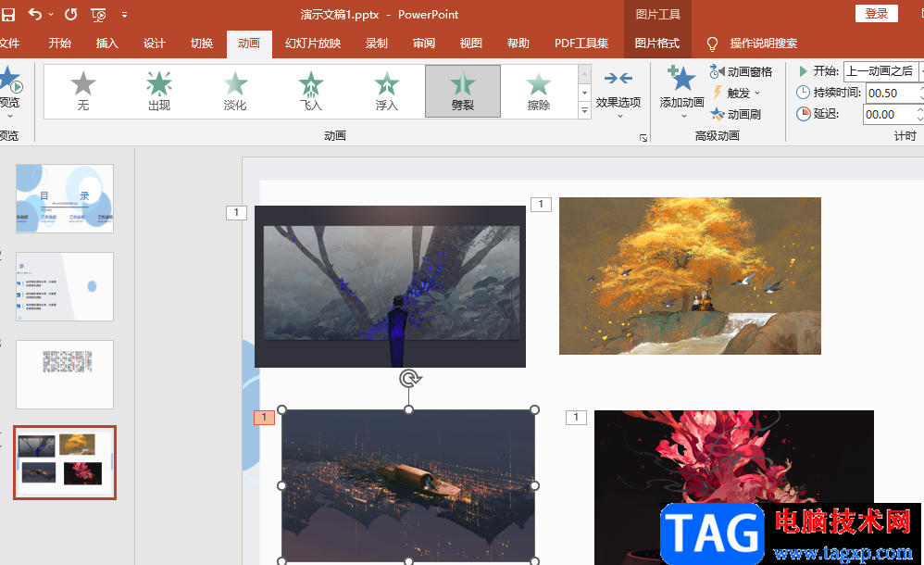Switch to the 视图 tab

pos(471,43)
